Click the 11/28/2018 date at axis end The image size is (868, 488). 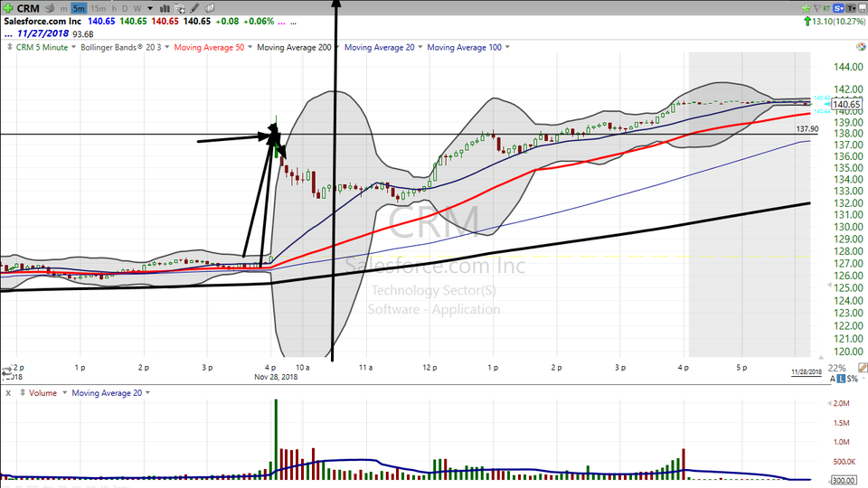pyautogui.click(x=807, y=371)
